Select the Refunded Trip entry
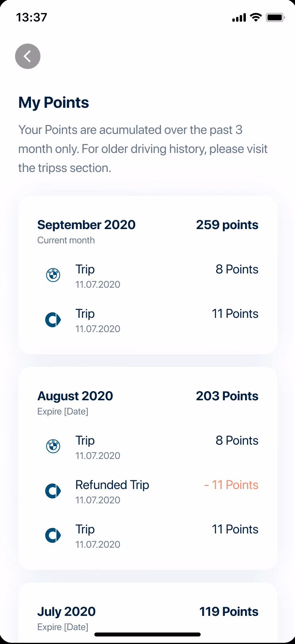 click(112, 485)
